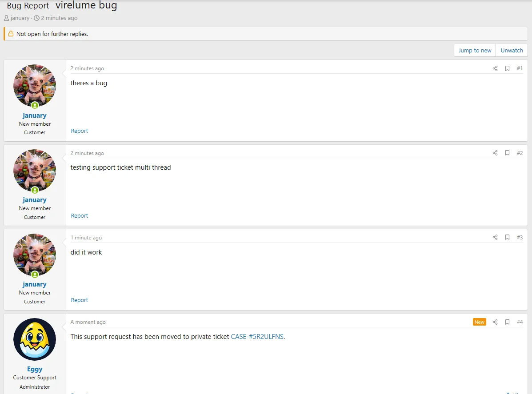View january's avatar on post #3

point(35,255)
